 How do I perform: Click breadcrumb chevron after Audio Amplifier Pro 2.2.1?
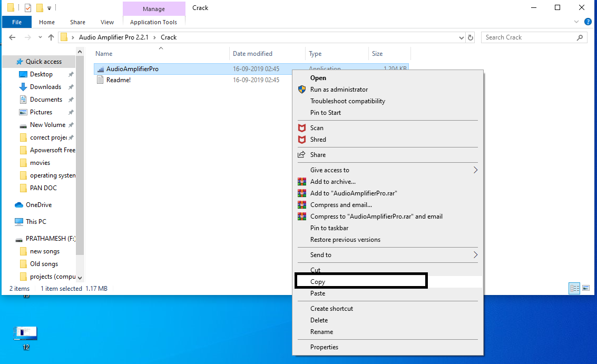click(154, 37)
